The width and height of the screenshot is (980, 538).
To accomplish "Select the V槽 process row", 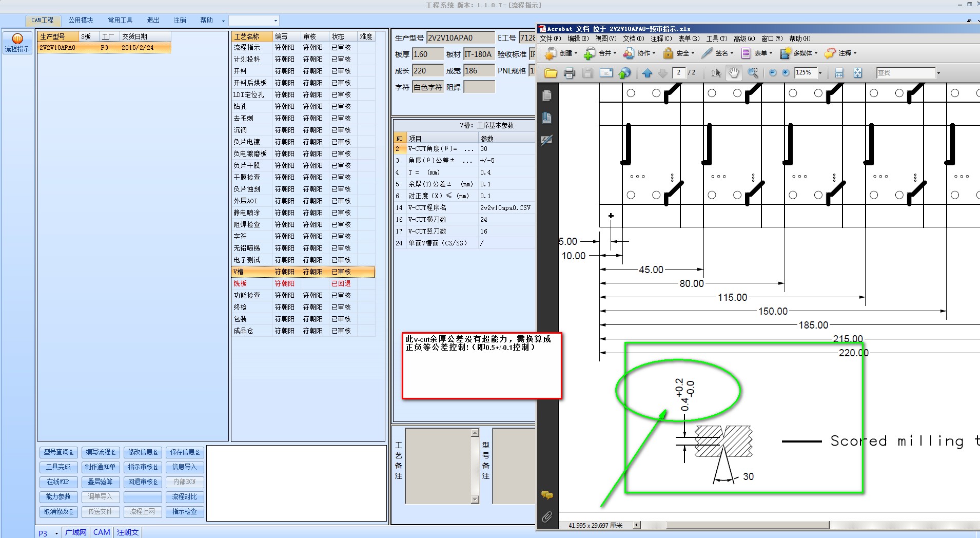I will pos(303,272).
